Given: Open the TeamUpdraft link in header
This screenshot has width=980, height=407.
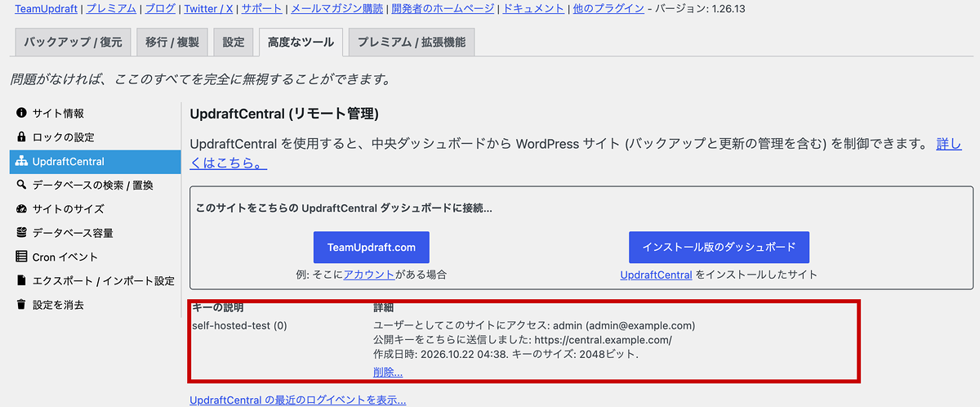Looking at the screenshot, I should pyautogui.click(x=47, y=9).
